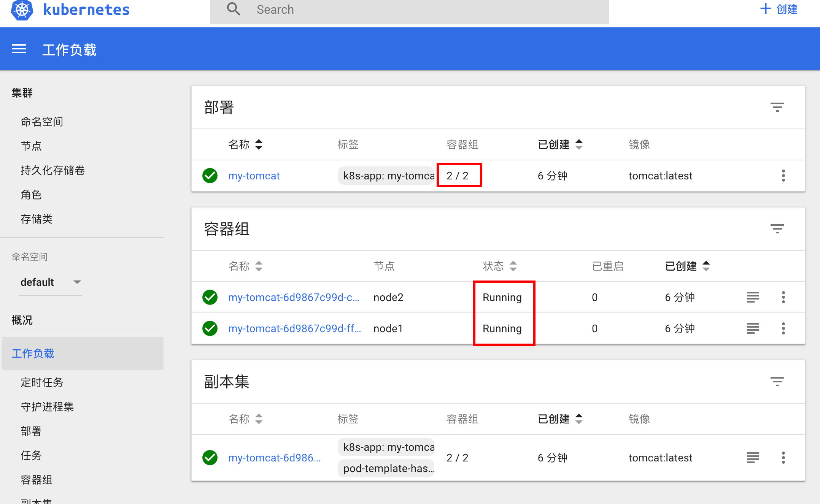Click green status check on replica set row
The image size is (820, 504).
(210, 458)
